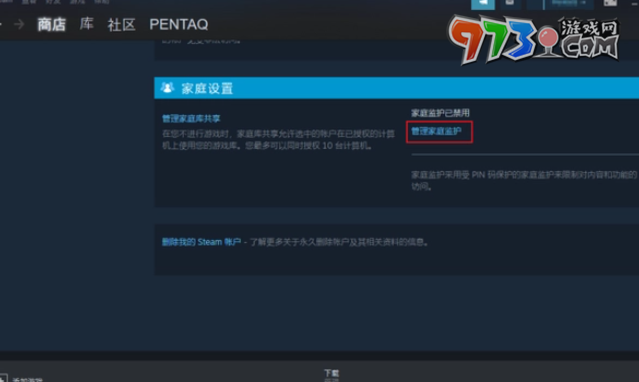Open the 商店 (Store) tab
Viewport: 639px width, 382px height.
52,24
